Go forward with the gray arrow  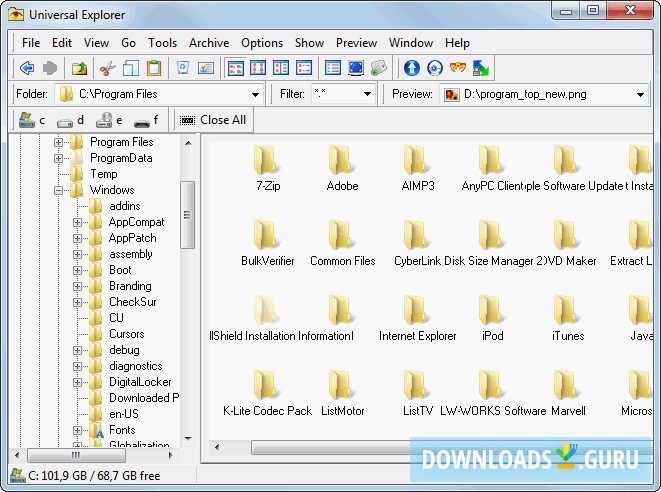tap(50, 68)
